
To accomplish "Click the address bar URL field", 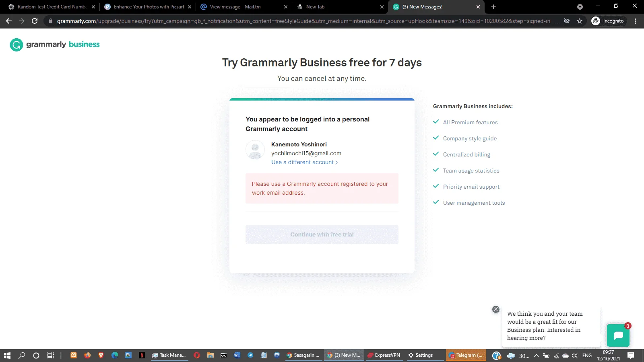I will pos(303,21).
